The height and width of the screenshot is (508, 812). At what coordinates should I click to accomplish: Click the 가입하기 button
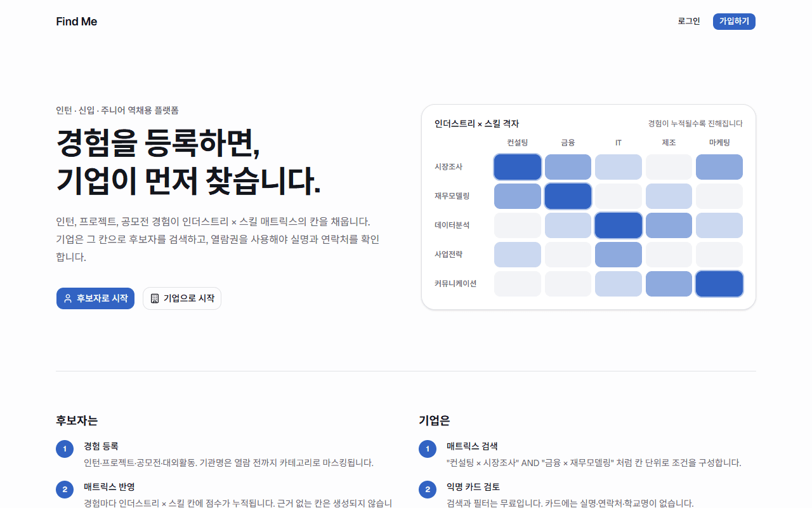734,22
